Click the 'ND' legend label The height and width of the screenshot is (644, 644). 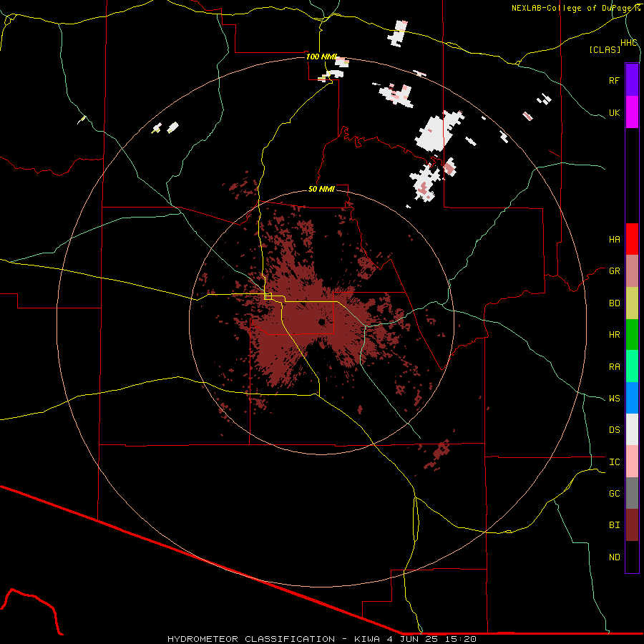click(614, 557)
